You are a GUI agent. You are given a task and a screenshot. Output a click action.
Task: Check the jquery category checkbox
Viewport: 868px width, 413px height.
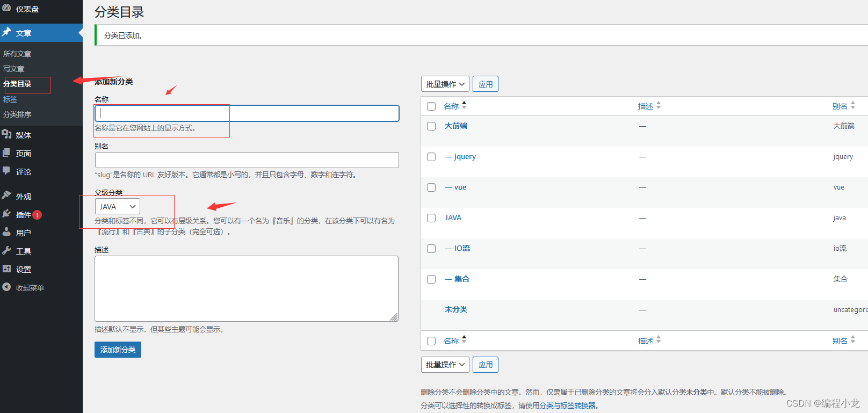point(431,157)
